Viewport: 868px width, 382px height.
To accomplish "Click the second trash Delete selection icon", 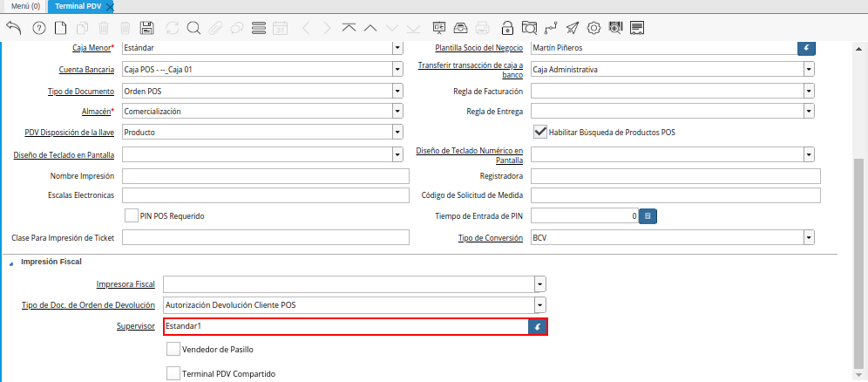I will pos(125,28).
